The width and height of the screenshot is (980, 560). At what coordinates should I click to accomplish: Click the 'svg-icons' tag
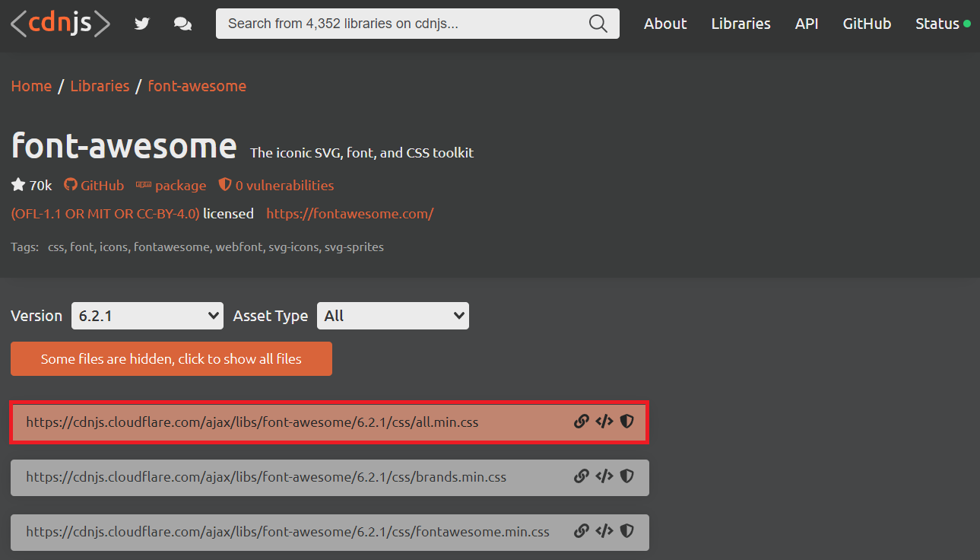pyautogui.click(x=293, y=247)
